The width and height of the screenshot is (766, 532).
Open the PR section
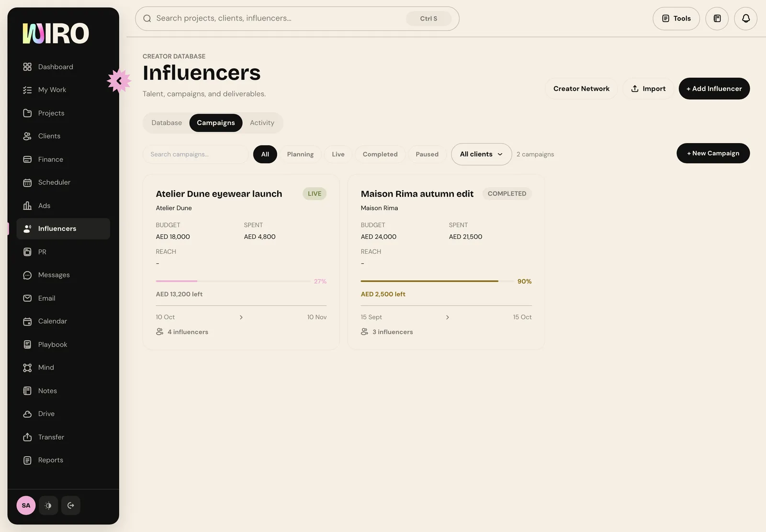point(63,252)
